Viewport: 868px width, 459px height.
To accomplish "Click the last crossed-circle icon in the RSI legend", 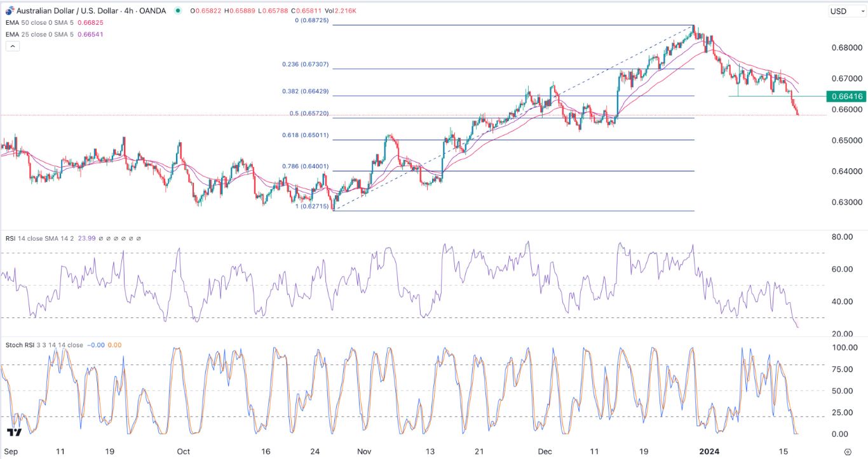I will [x=139, y=238].
